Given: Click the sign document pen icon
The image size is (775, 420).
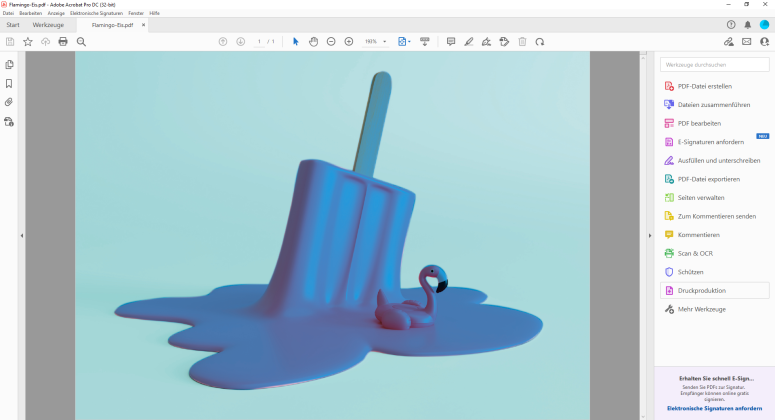Looking at the screenshot, I should click(x=486, y=42).
